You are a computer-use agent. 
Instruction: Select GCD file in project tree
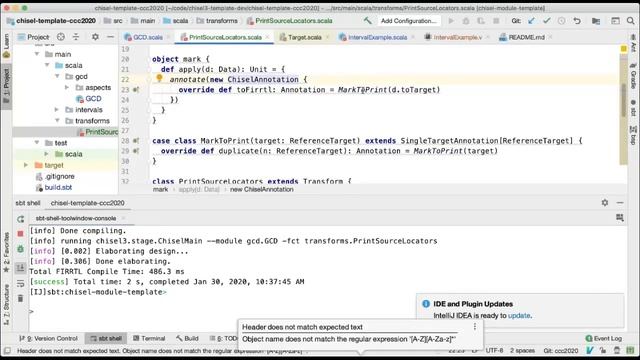[93, 98]
